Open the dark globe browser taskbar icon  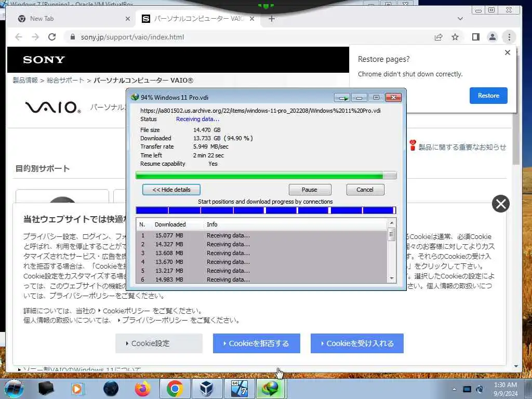(111, 389)
